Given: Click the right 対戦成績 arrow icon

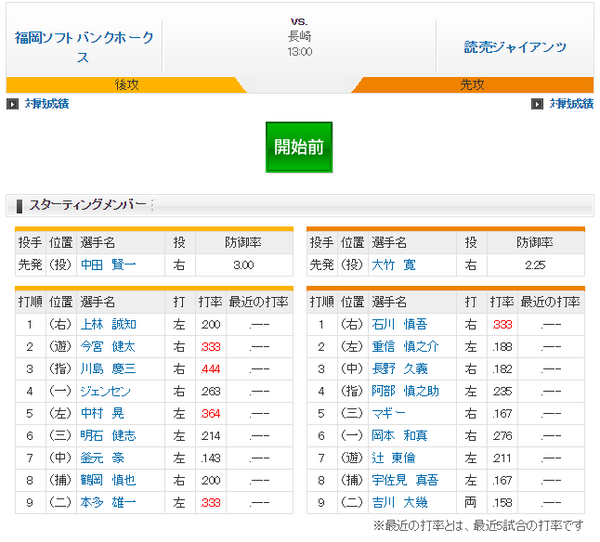Looking at the screenshot, I should (x=537, y=104).
